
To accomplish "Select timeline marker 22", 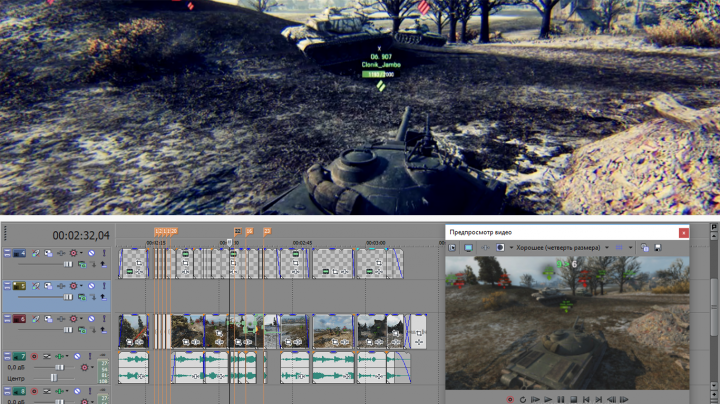I will [x=237, y=231].
